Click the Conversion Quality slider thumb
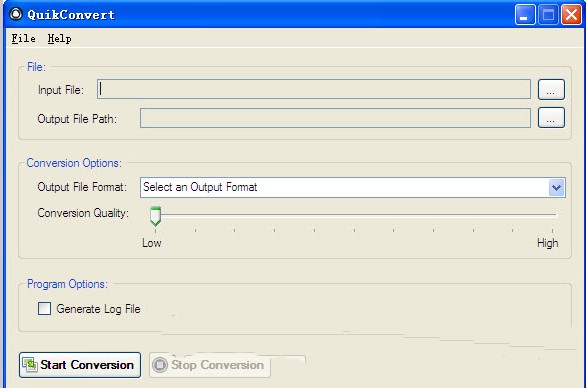The width and height of the screenshot is (586, 388). pyautogui.click(x=155, y=216)
